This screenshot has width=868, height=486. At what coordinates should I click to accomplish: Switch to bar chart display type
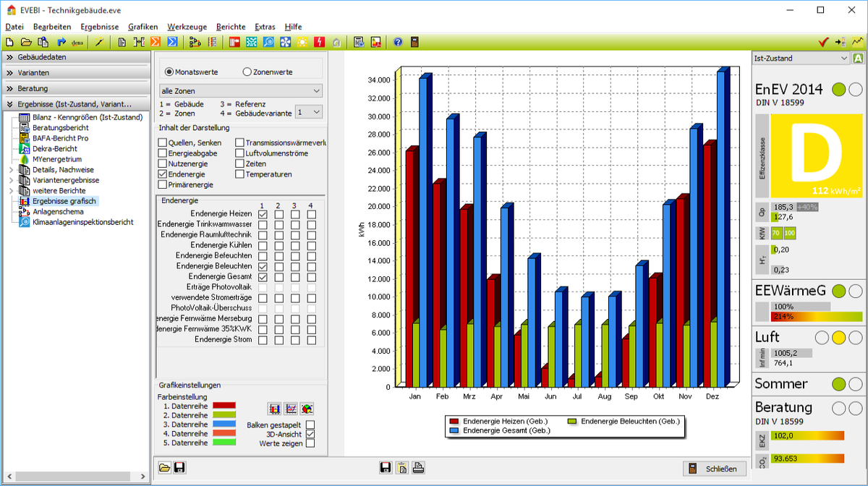click(x=274, y=409)
